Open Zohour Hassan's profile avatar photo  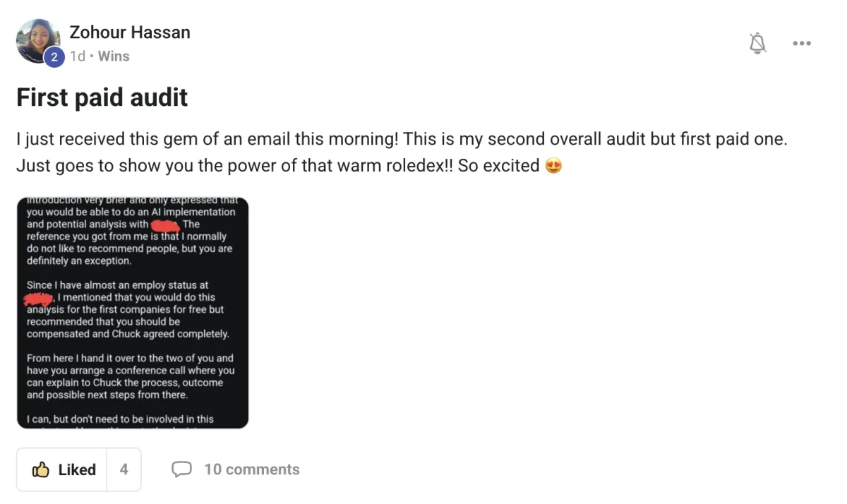38,41
